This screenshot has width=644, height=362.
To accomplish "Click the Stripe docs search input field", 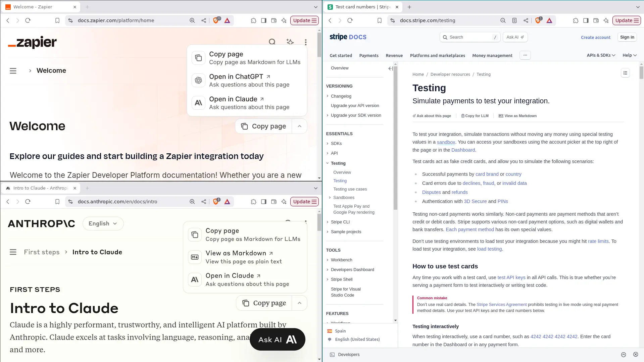I will 469,37.
